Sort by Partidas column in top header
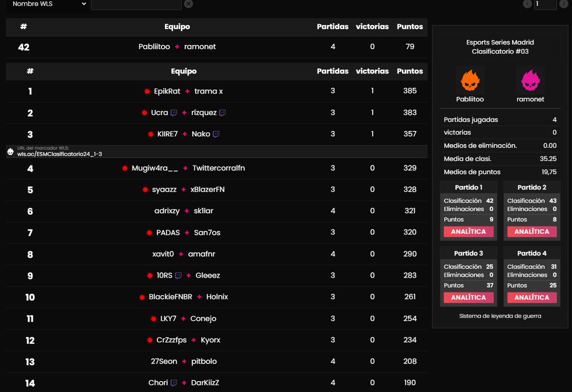The image size is (572, 392). tap(333, 27)
